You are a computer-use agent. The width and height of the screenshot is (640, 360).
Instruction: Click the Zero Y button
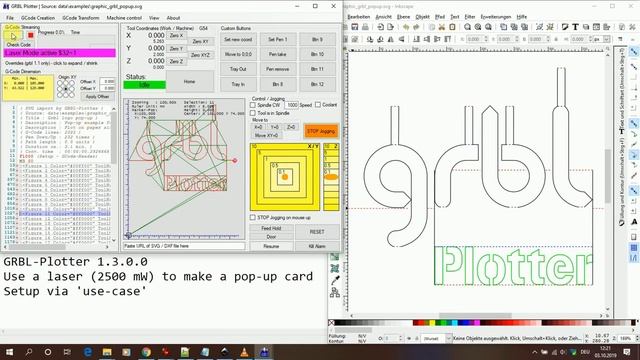(176, 49)
